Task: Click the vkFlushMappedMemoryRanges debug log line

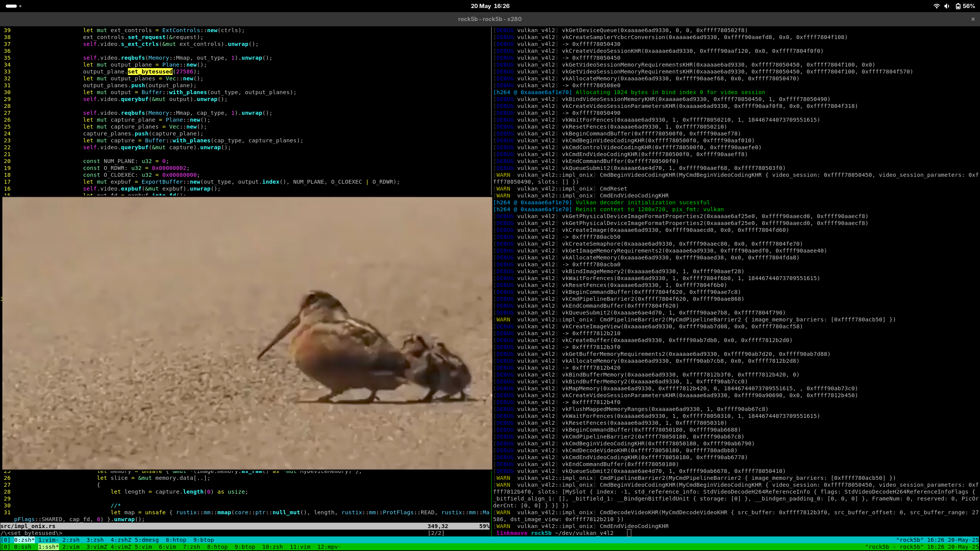Action: click(x=630, y=409)
